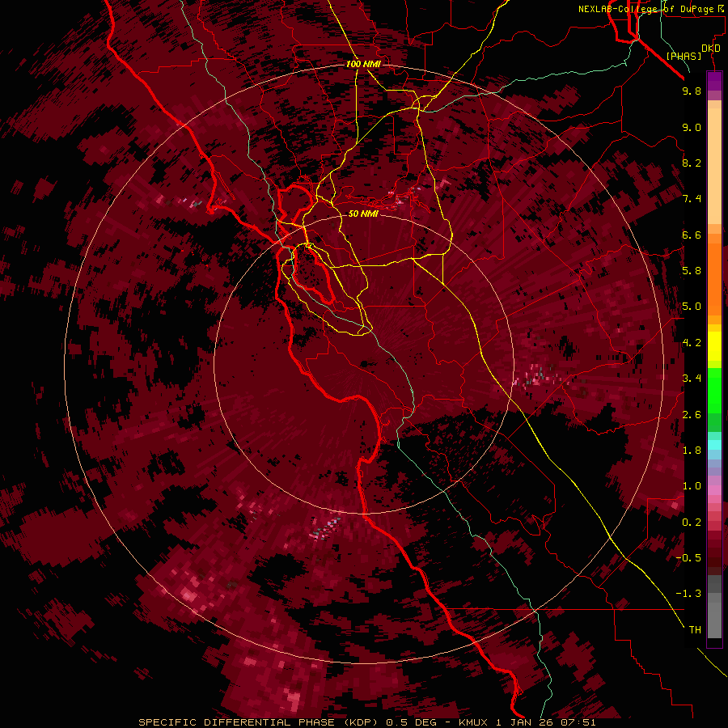Click the SPECIFIC DIFFERENTIAL PHASE (KDP) caption
This screenshot has height=728, width=728.
tap(260, 722)
